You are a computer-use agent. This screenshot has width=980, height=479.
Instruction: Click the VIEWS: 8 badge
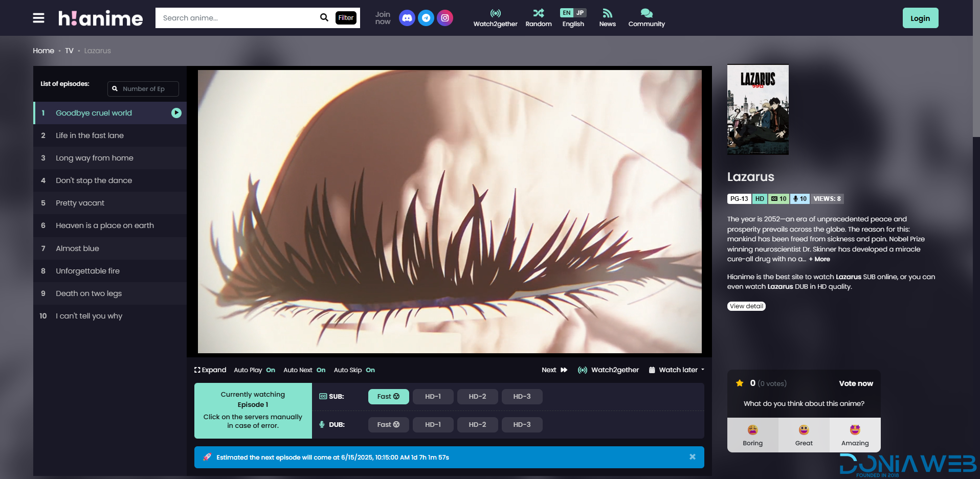827,199
